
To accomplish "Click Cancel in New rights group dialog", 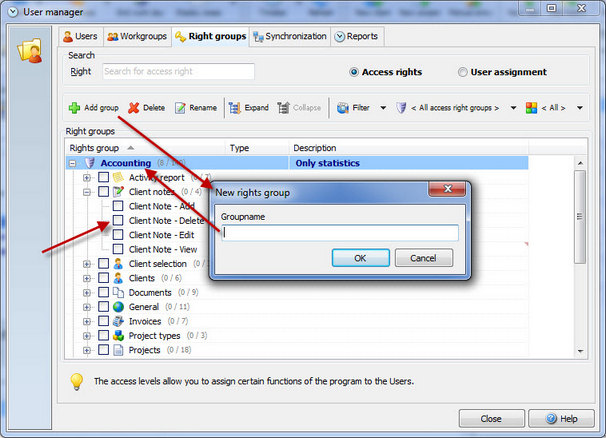I will pyautogui.click(x=424, y=258).
